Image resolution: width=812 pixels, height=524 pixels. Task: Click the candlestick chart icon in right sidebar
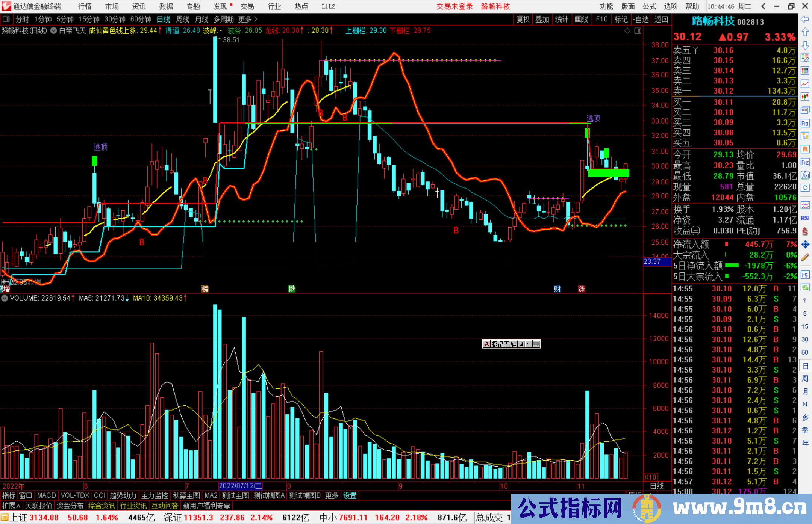click(805, 97)
